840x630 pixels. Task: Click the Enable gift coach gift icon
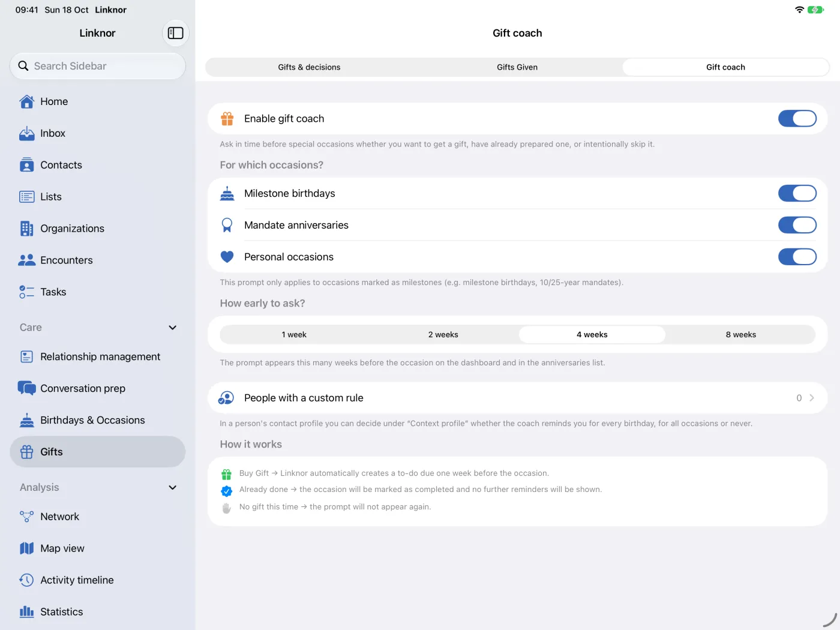pyautogui.click(x=227, y=119)
